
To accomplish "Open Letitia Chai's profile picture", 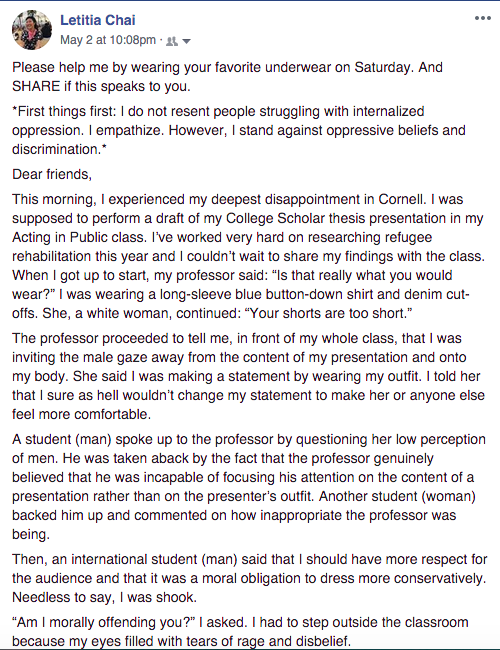I will 32,30.
